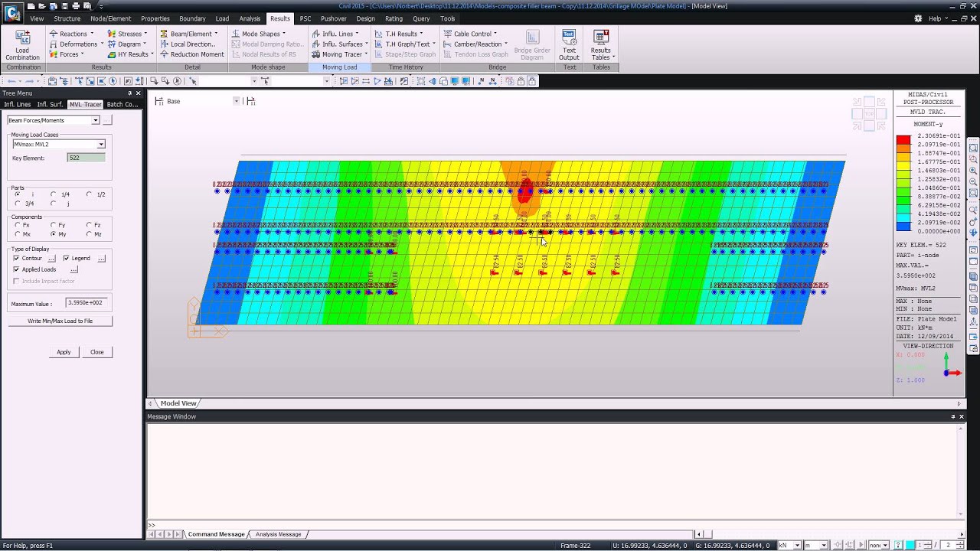This screenshot has width=980, height=551.
Task: Toggle the Legend checkbox
Action: tap(66, 259)
